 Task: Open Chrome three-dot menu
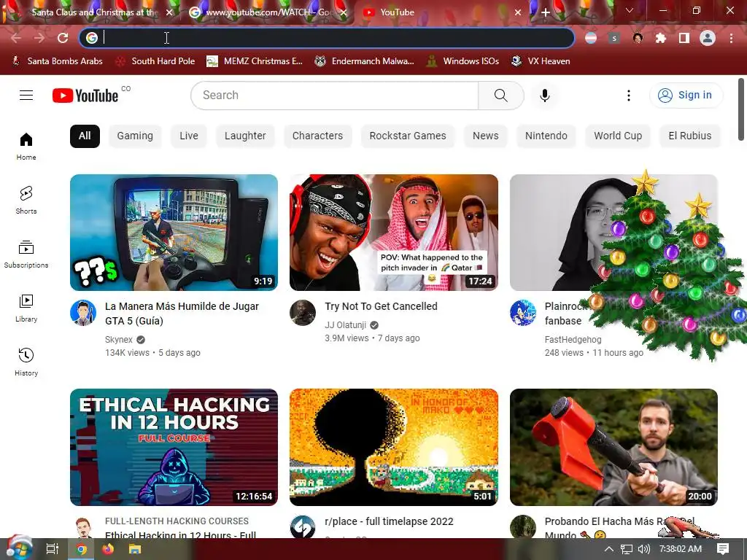(731, 38)
